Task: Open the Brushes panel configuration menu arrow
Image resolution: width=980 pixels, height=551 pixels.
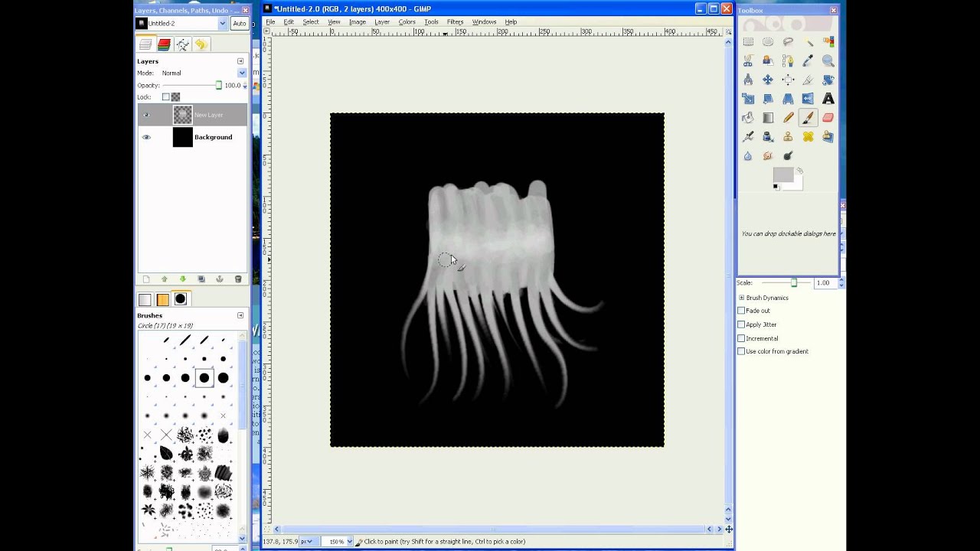Action: [240, 315]
